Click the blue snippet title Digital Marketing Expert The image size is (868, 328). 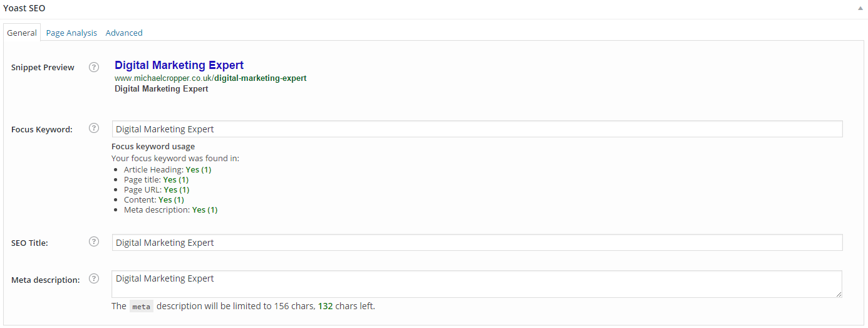(x=179, y=65)
